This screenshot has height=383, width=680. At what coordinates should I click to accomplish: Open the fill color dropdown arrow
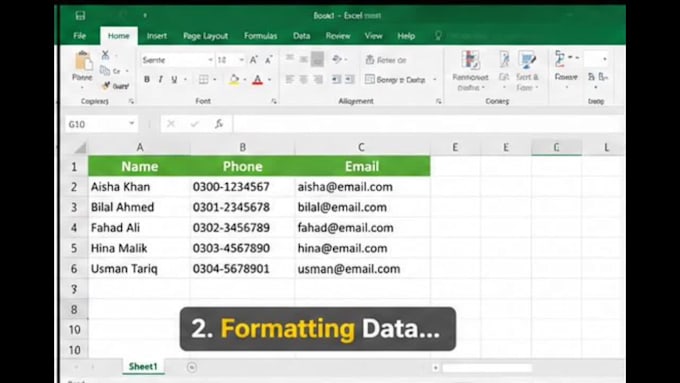click(245, 79)
